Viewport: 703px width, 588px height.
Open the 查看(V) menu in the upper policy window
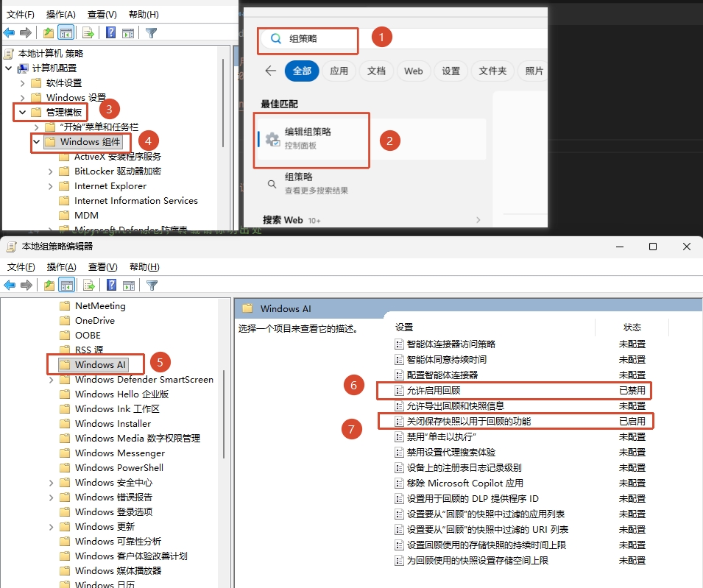click(x=102, y=14)
